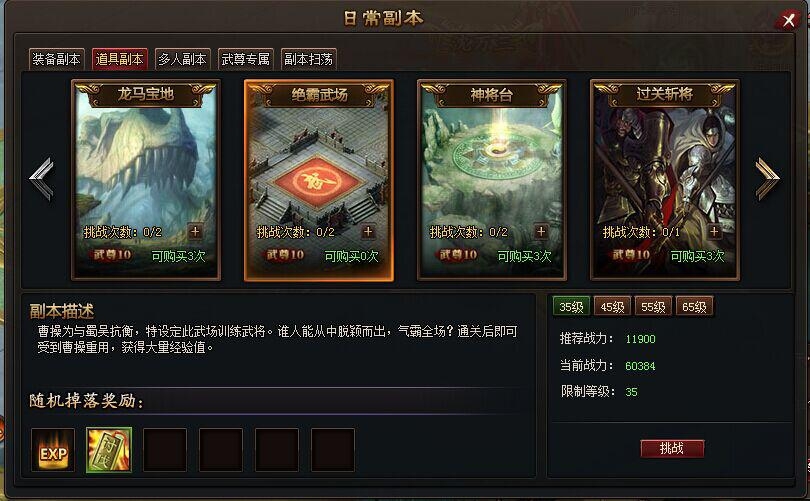Click plus icon on 过关斩将 card
810x501 pixels.
714,231
